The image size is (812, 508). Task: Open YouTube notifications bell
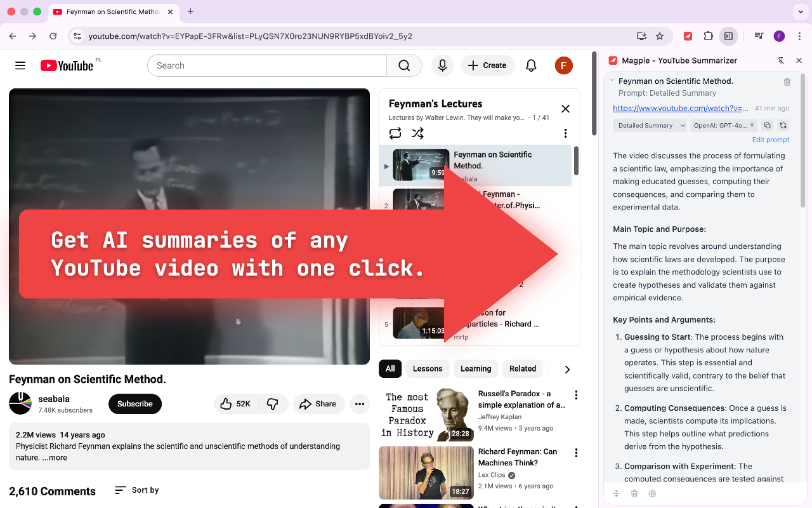pyautogui.click(x=531, y=65)
